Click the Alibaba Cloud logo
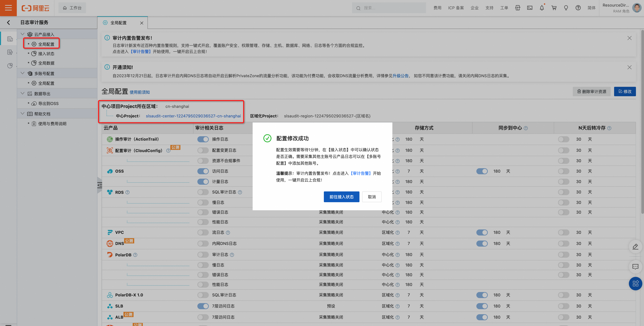This screenshot has height=326, width=644. [35, 8]
